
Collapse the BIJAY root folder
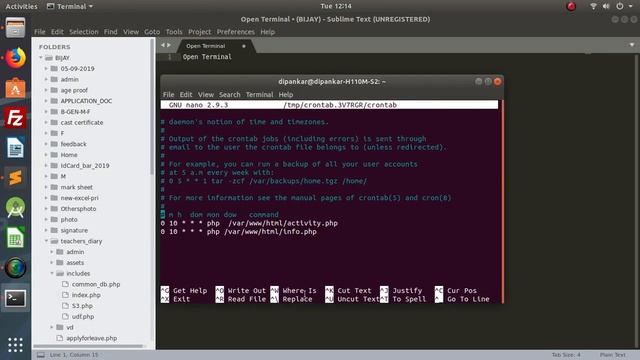click(x=41, y=58)
